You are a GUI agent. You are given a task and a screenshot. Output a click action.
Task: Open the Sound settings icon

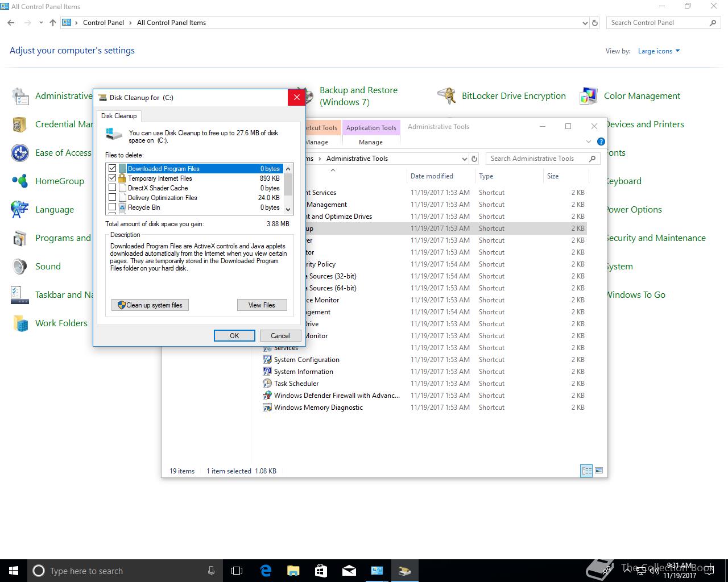point(20,267)
